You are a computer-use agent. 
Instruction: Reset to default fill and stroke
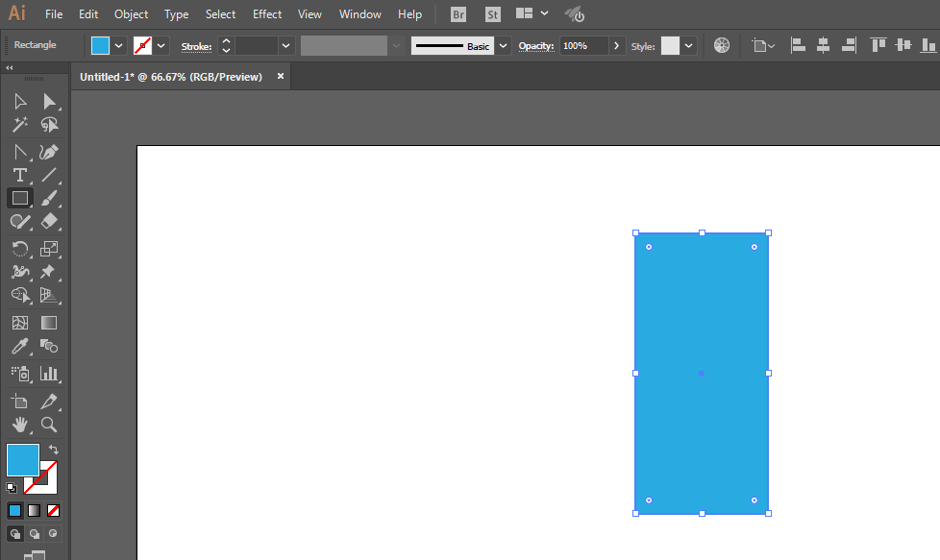click(11, 488)
